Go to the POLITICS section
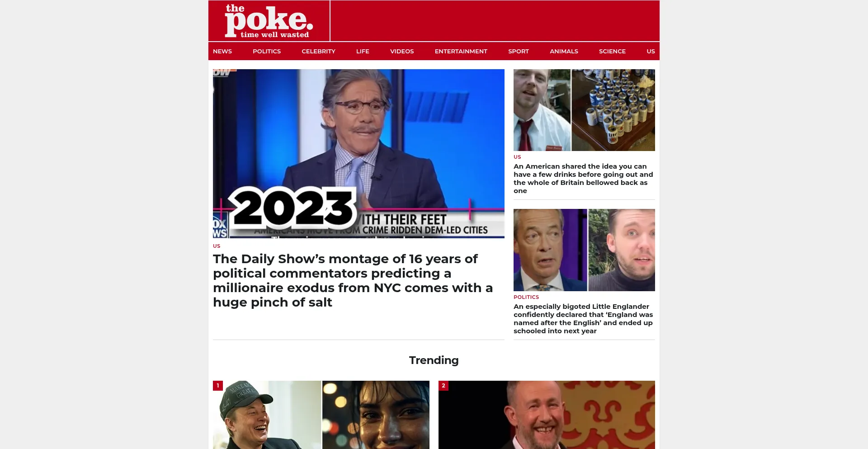This screenshot has width=868, height=449. pos(267,51)
